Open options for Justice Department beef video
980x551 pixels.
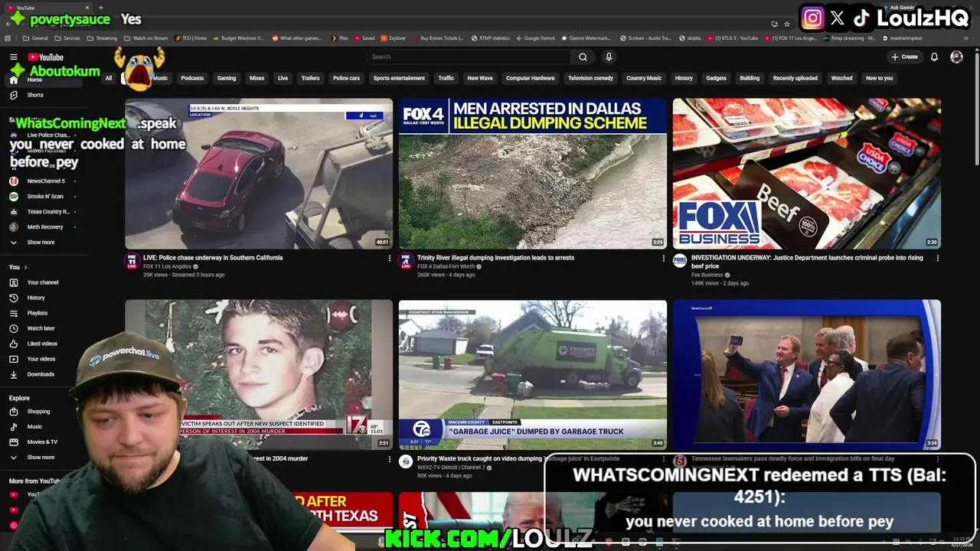[x=937, y=259]
